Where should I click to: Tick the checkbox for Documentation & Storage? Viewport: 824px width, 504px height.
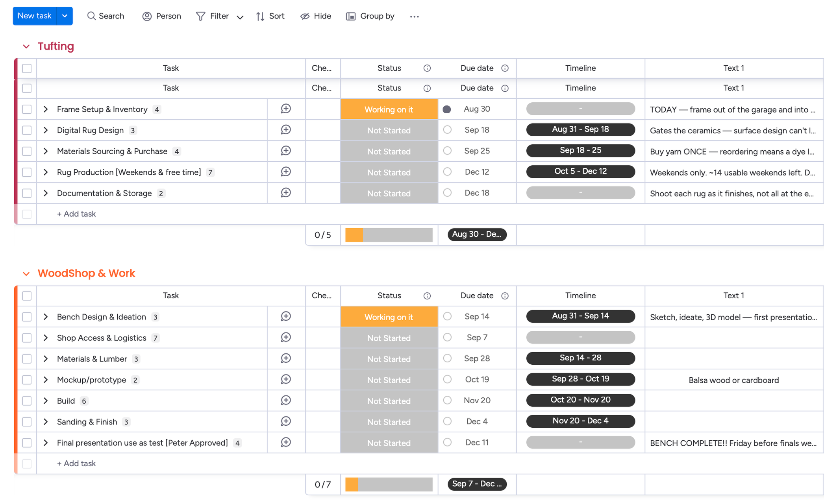tap(27, 193)
